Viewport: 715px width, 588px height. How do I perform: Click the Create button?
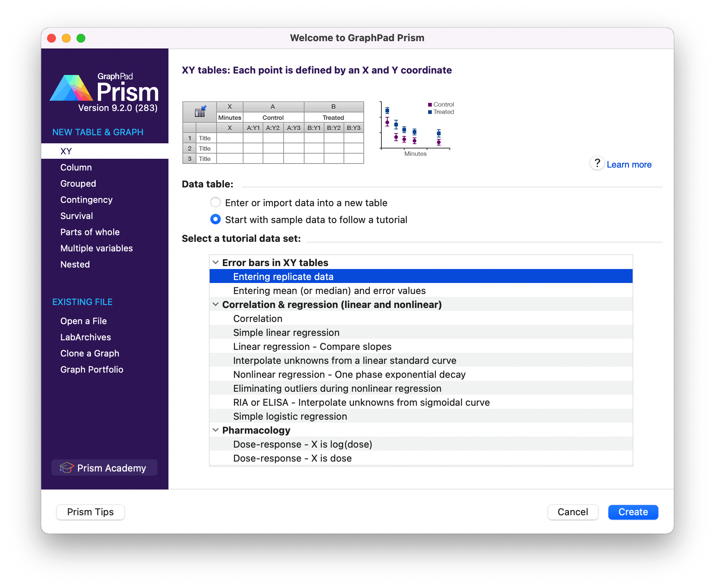point(633,512)
